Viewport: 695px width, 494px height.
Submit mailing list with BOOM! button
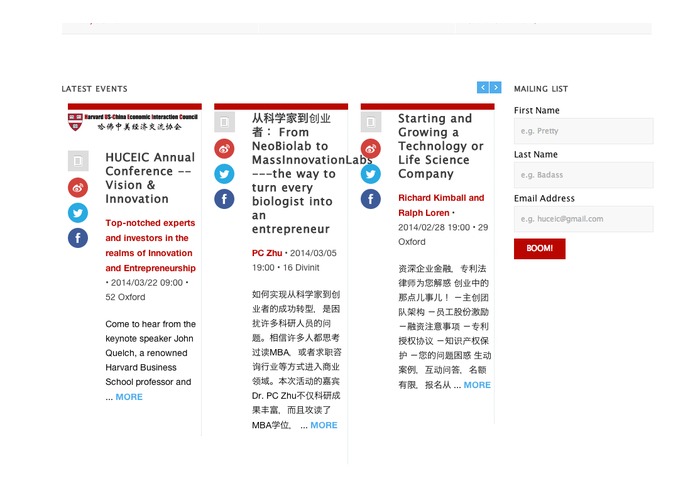[x=539, y=249]
